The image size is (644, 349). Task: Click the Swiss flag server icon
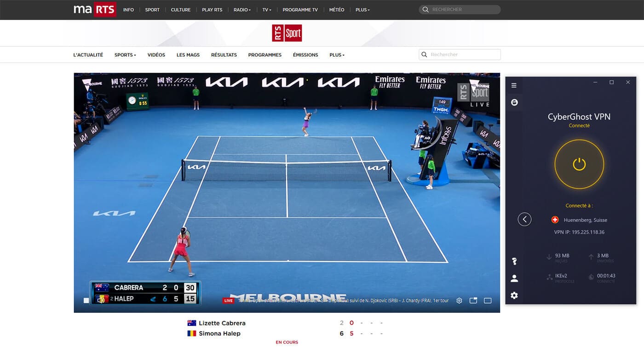(x=555, y=220)
